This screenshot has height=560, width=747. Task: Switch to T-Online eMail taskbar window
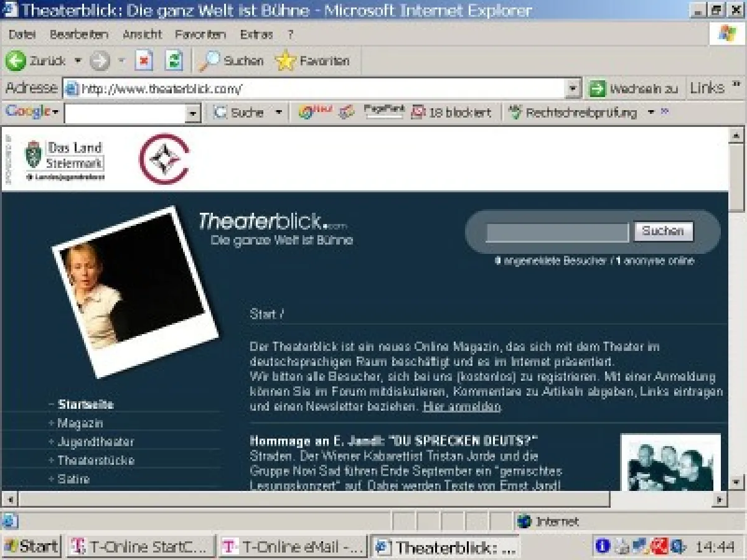[x=293, y=547]
